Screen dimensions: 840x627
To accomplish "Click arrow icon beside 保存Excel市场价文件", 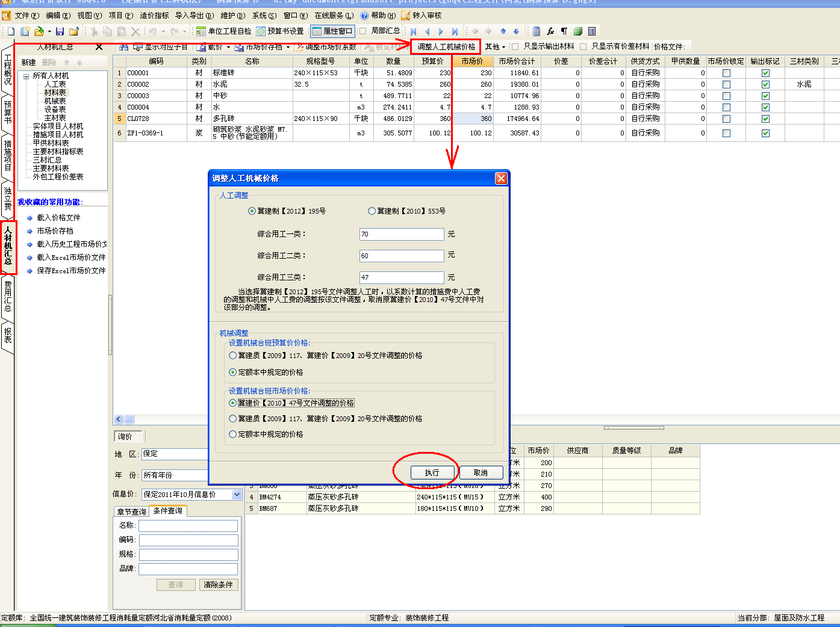I will pyautogui.click(x=30, y=271).
